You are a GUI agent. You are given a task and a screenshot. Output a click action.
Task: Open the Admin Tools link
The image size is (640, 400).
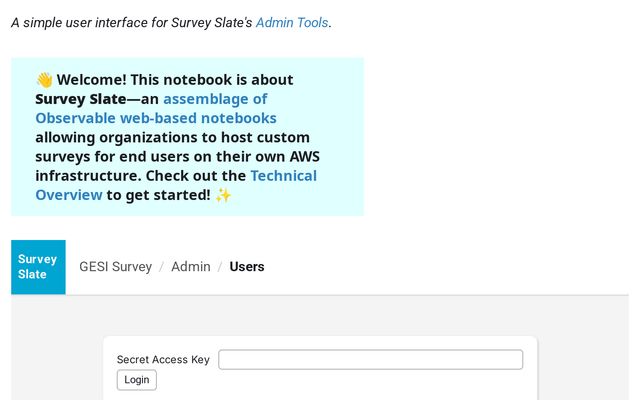[292, 22]
